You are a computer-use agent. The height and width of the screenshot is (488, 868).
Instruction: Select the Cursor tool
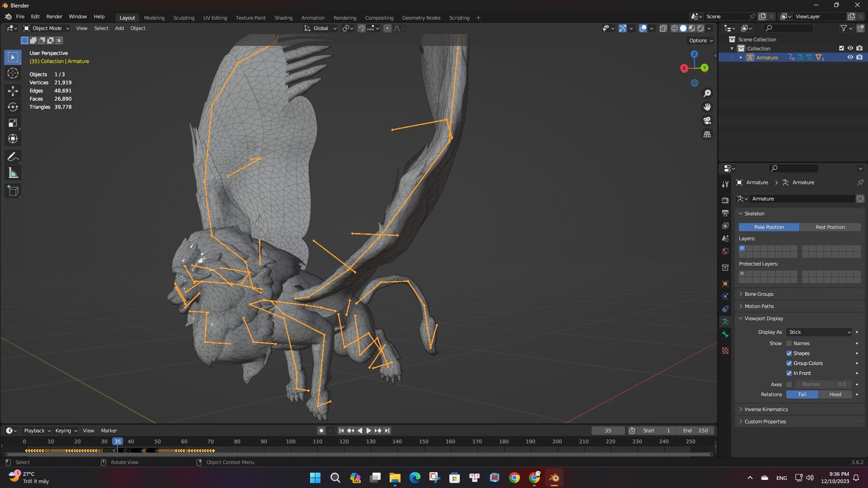13,73
